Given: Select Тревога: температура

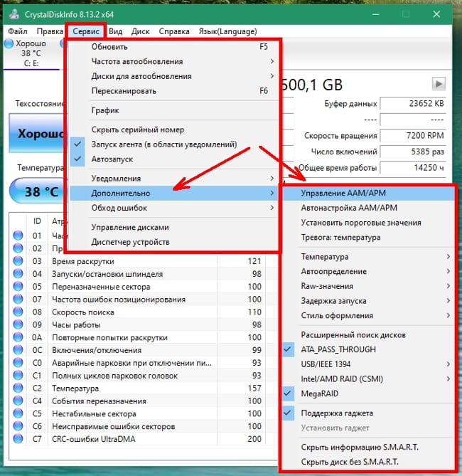Looking at the screenshot, I should coord(369,238).
